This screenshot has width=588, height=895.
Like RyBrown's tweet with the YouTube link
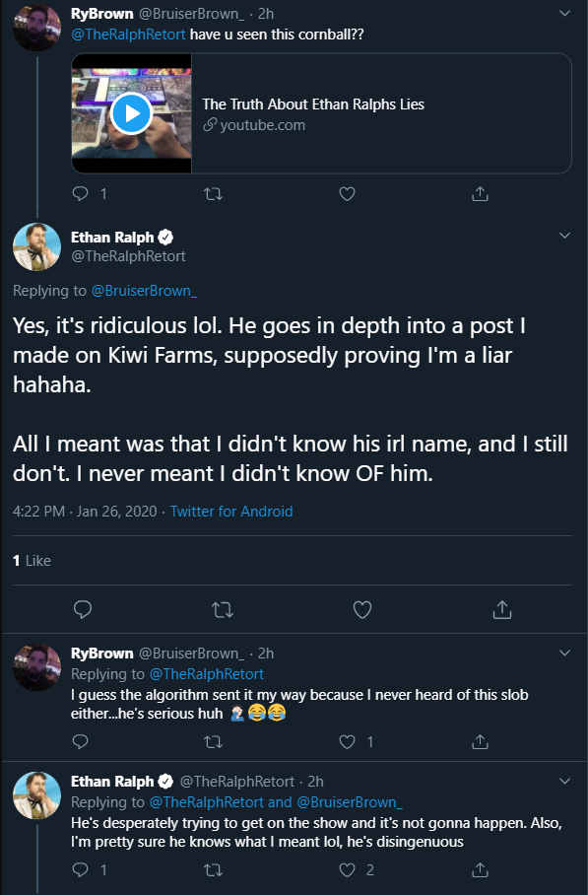click(347, 194)
